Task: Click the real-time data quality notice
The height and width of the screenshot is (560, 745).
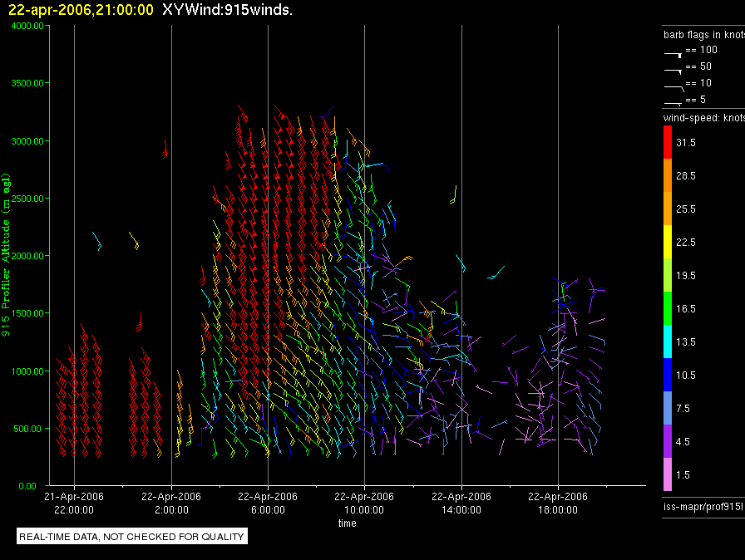Action: (131, 536)
